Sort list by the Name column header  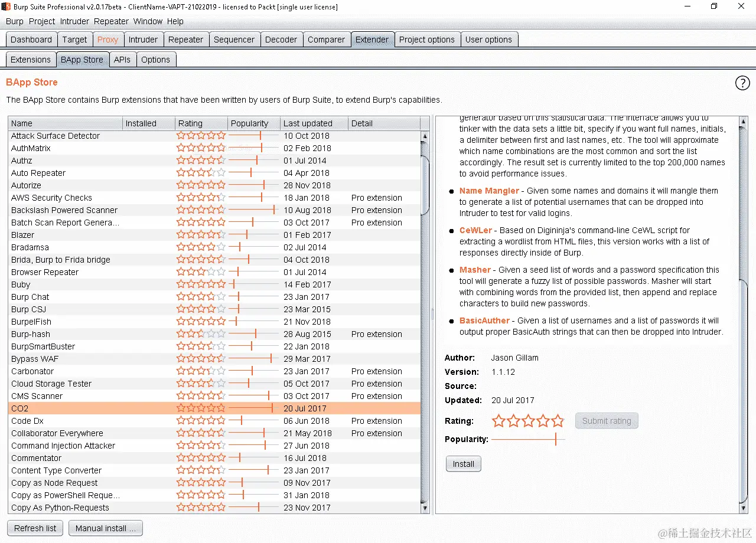click(x=66, y=123)
